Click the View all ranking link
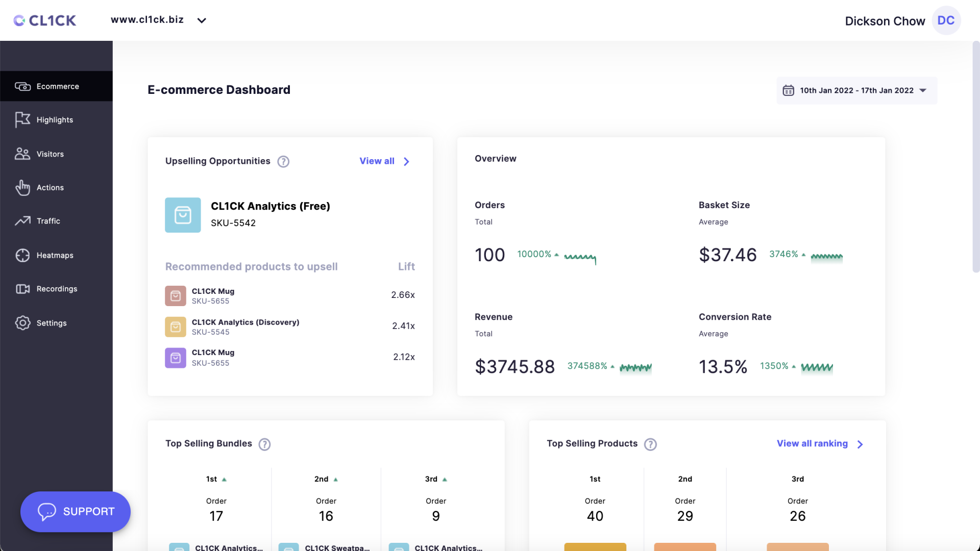980x551 pixels. point(812,443)
